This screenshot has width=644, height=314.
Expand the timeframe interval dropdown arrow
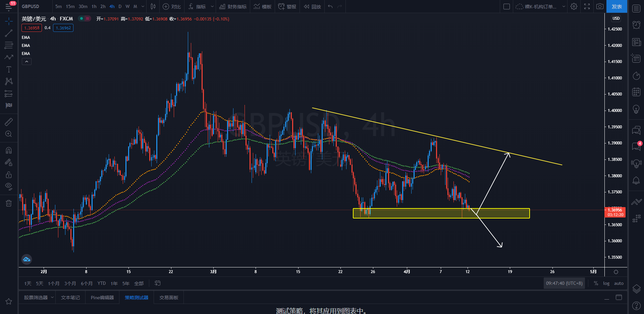[x=143, y=6]
